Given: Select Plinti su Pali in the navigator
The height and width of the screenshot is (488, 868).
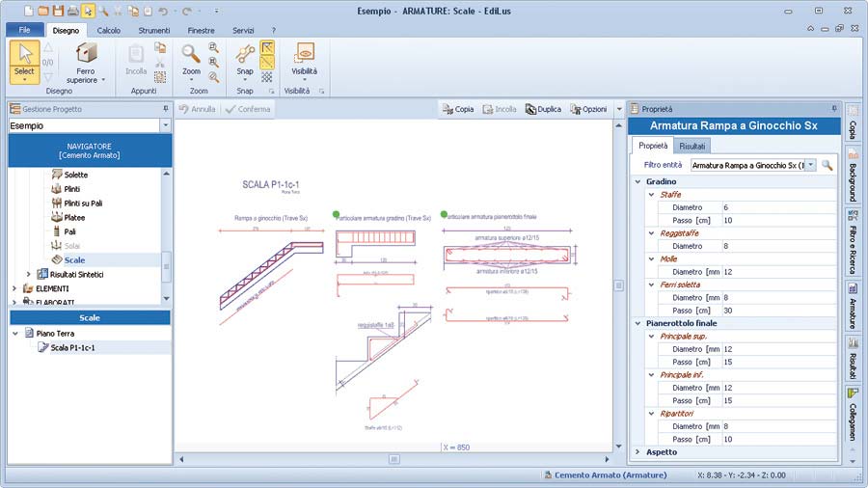Looking at the screenshot, I should [83, 203].
